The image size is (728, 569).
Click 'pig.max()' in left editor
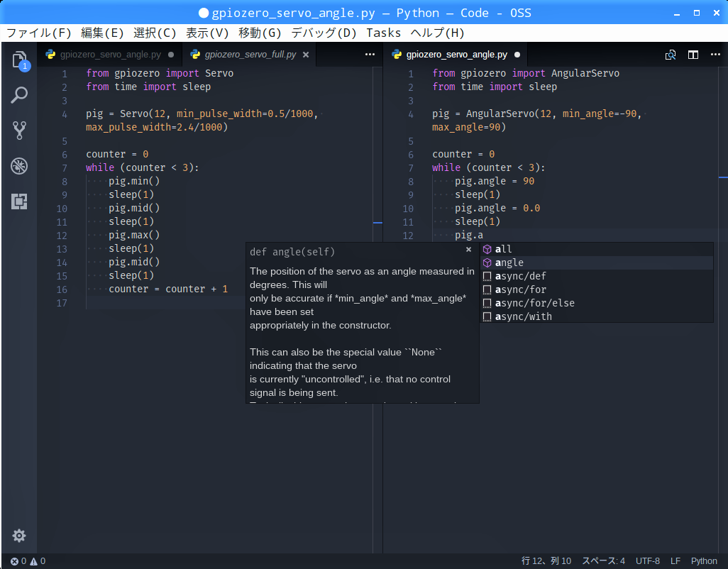coord(134,235)
